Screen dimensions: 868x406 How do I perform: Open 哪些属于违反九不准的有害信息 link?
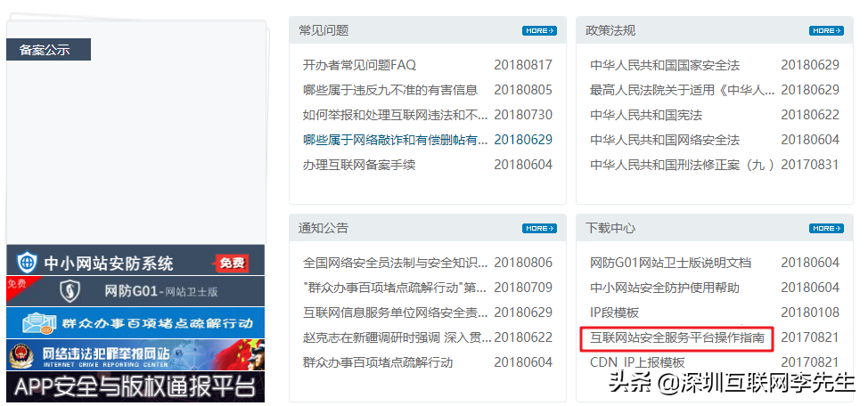pyautogui.click(x=390, y=90)
